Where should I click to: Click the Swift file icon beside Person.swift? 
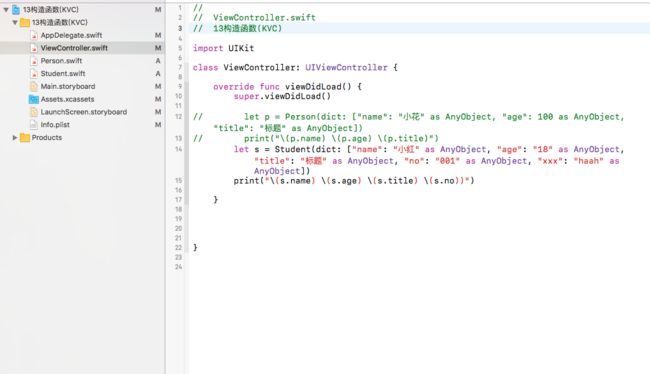point(34,61)
